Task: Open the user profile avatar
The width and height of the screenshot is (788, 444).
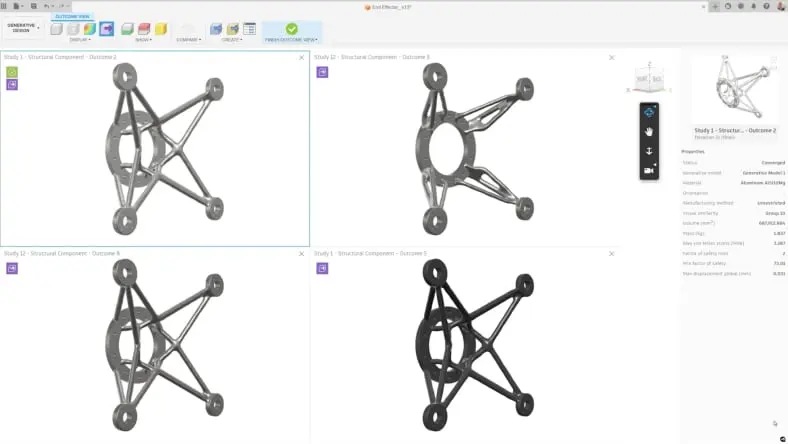Action: (781, 7)
